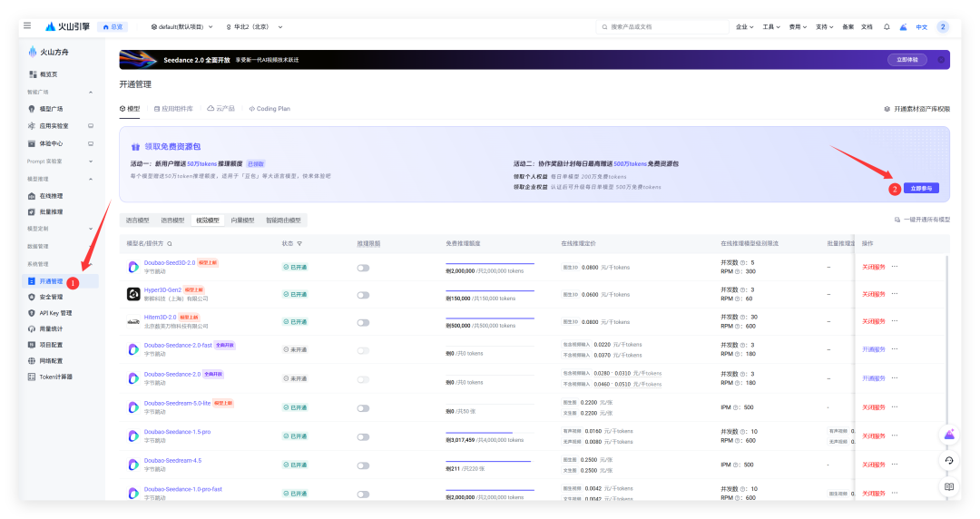Expand the 企业 top menu
The height and width of the screenshot is (519, 980).
pos(744,27)
